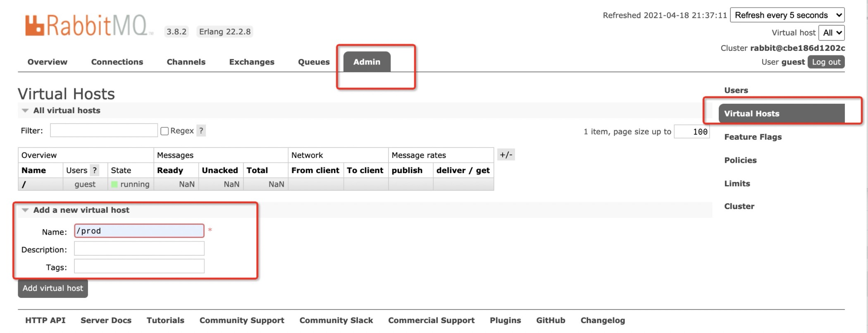Click the running state cell
The width and height of the screenshot is (868, 333).
pyautogui.click(x=131, y=184)
